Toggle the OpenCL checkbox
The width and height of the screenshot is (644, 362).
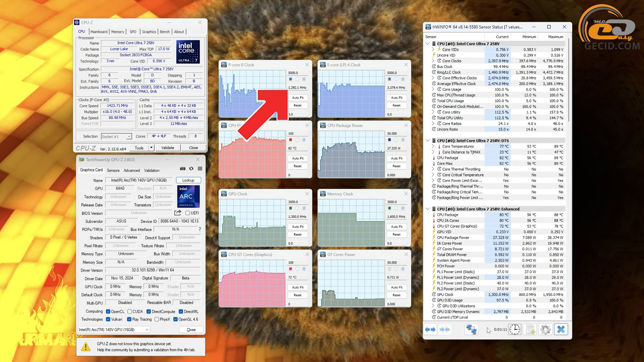tap(108, 311)
